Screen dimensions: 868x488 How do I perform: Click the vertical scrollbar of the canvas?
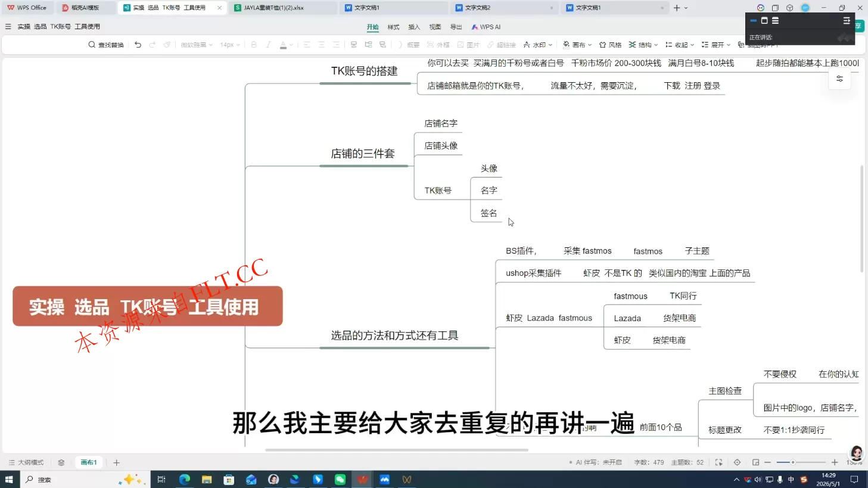coord(861,219)
